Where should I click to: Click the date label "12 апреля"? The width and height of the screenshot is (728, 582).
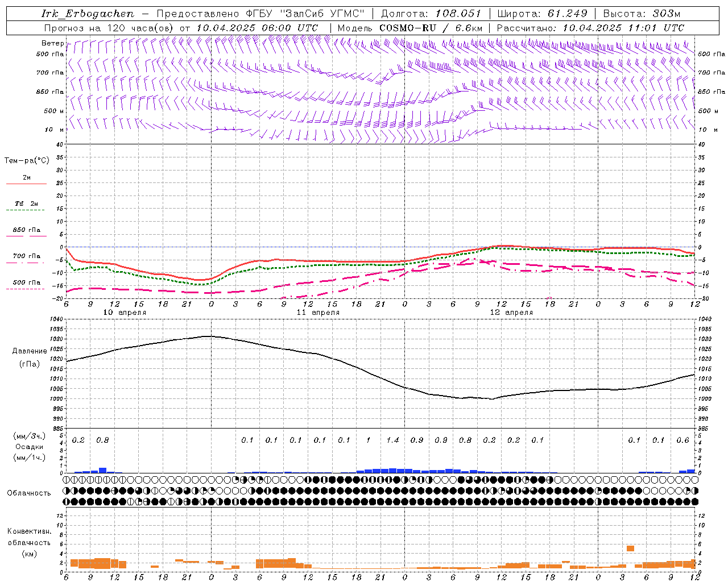511,313
